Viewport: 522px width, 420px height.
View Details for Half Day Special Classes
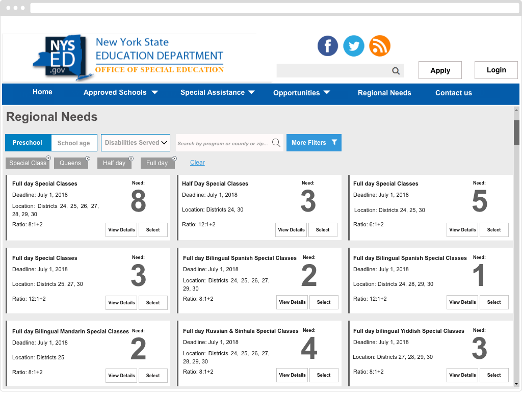(x=291, y=230)
